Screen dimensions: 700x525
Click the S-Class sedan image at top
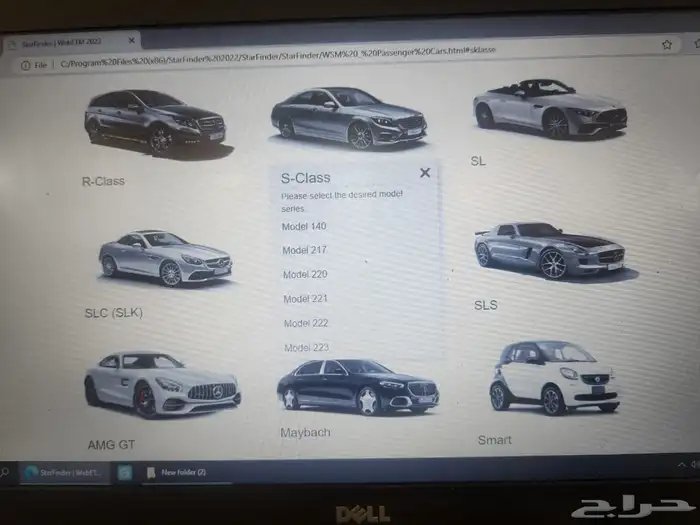click(348, 118)
